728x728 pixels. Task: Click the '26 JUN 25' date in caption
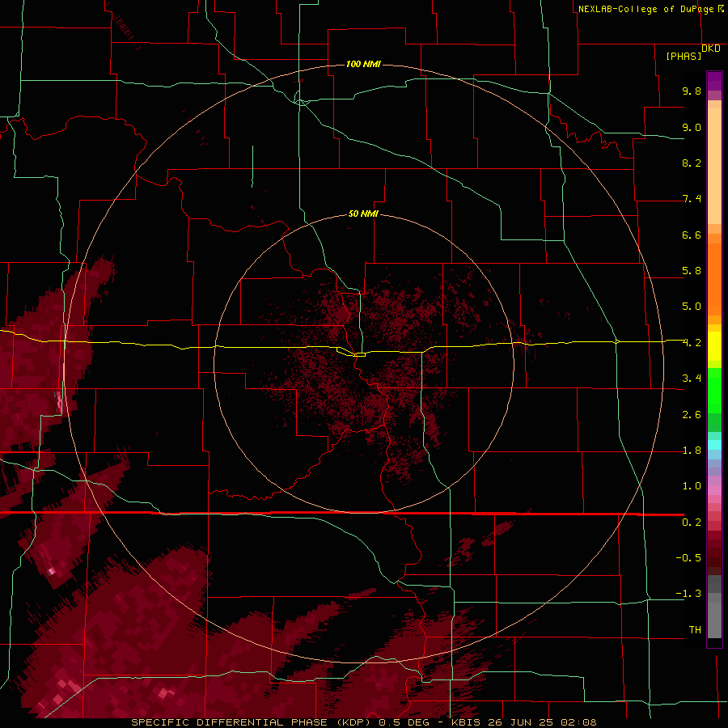pos(520,722)
